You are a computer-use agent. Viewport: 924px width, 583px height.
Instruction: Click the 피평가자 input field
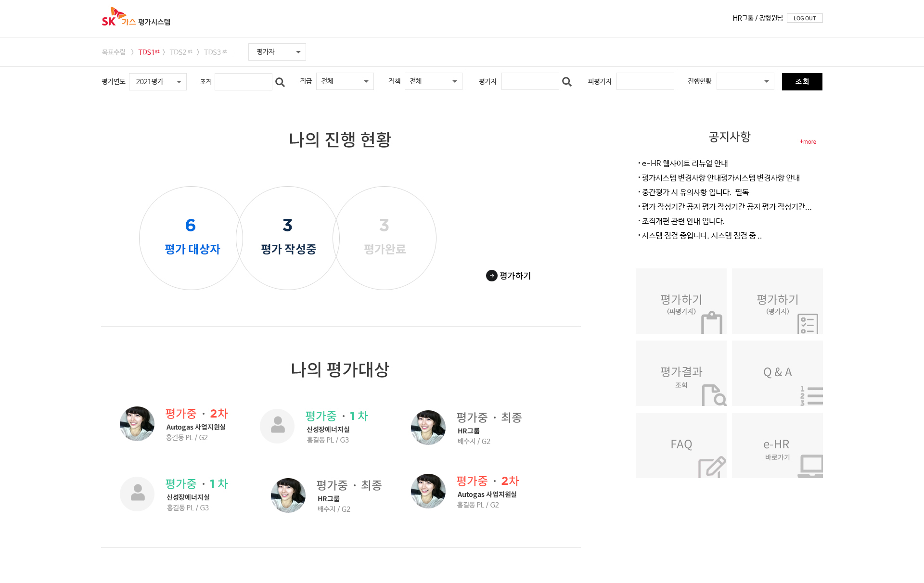[x=645, y=81]
